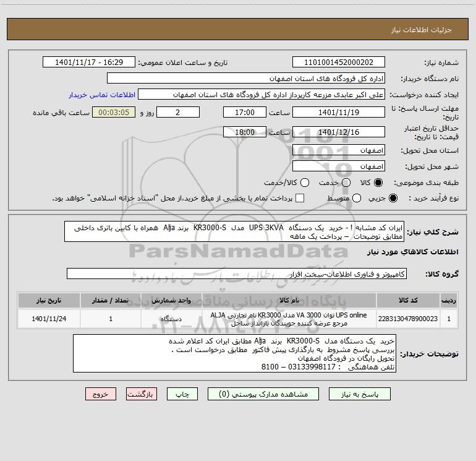Click the خروج exit button

(x=101, y=394)
